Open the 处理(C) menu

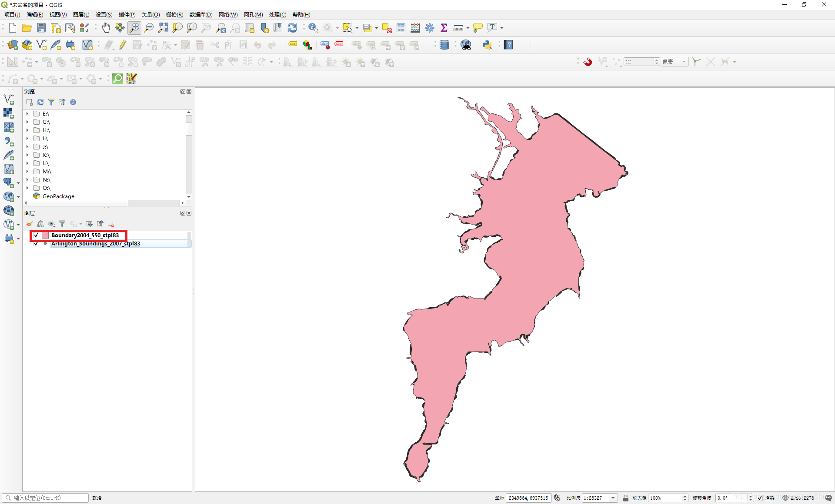tap(277, 15)
